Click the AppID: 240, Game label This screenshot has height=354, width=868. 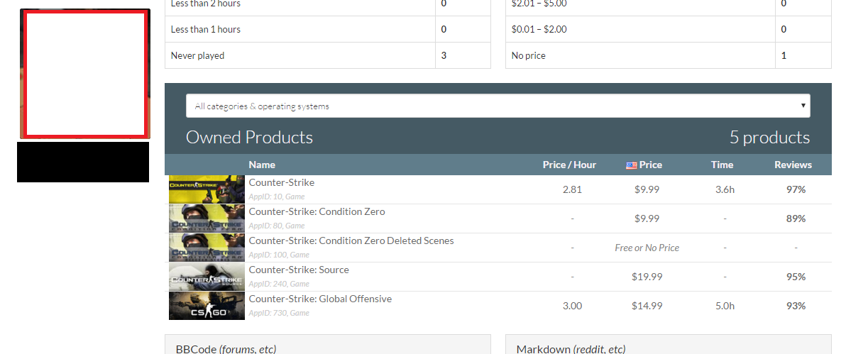pos(279,284)
